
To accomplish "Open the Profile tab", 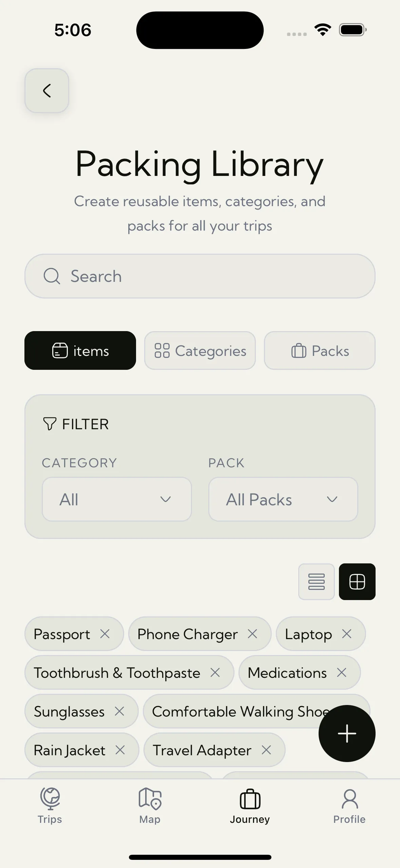I will 349,806.
